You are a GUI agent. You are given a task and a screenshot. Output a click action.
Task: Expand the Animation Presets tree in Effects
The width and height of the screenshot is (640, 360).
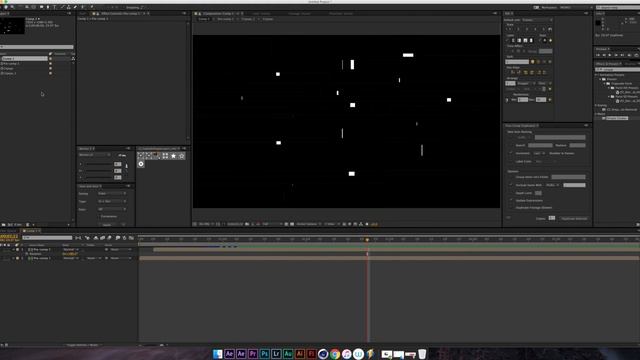click(x=596, y=75)
